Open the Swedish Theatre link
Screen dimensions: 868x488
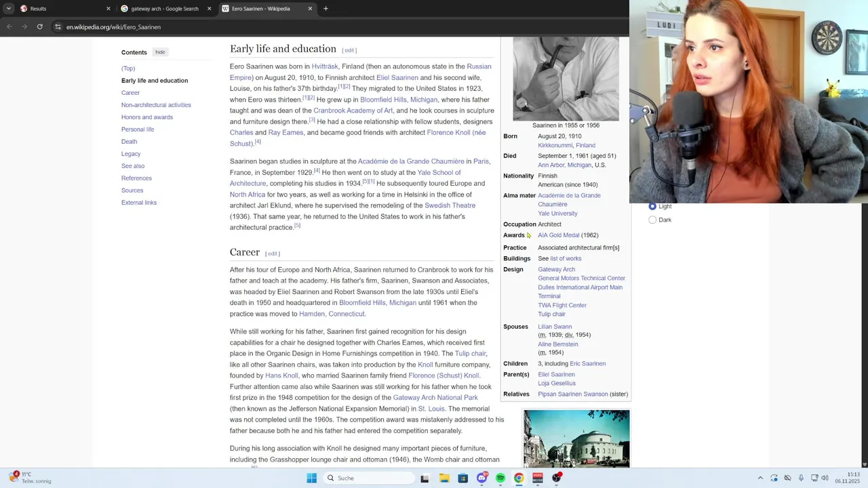pyautogui.click(x=450, y=205)
